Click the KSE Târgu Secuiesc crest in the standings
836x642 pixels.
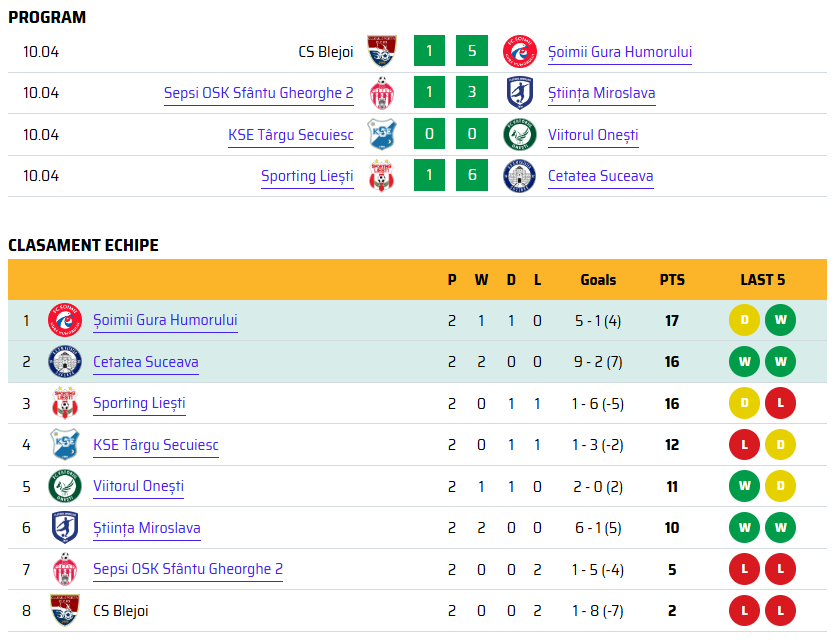(65, 444)
